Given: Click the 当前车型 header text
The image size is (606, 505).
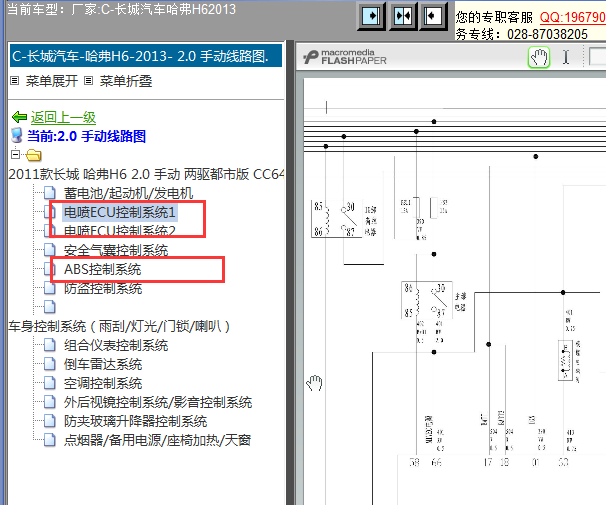Looking at the screenshot, I should coord(121,9).
